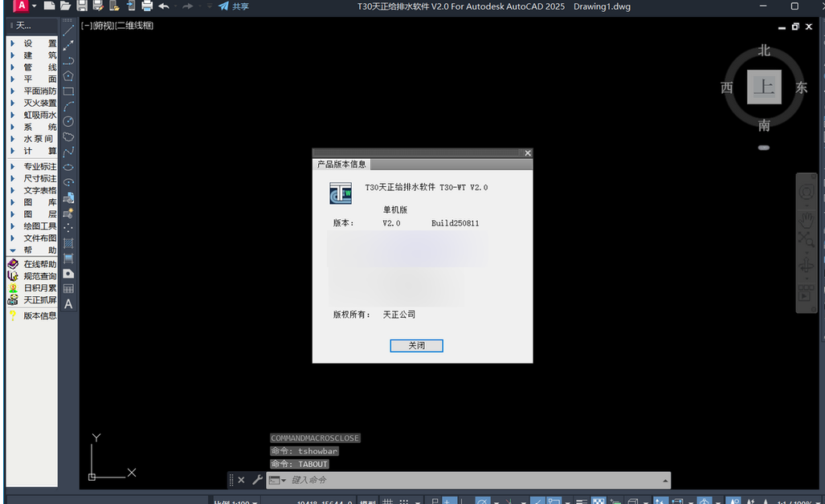Select the Polygon tool
The image size is (825, 504).
coord(68,76)
